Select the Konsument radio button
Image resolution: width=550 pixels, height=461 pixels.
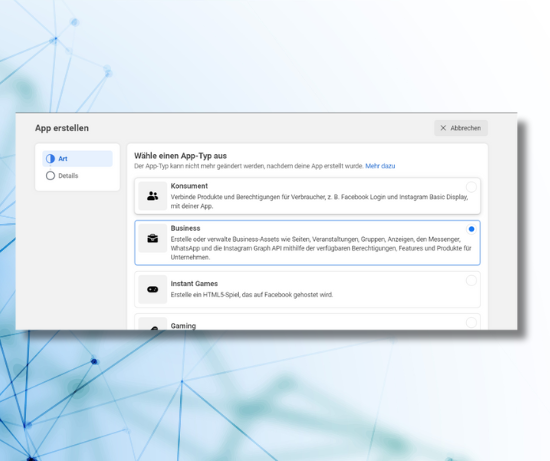(x=471, y=187)
